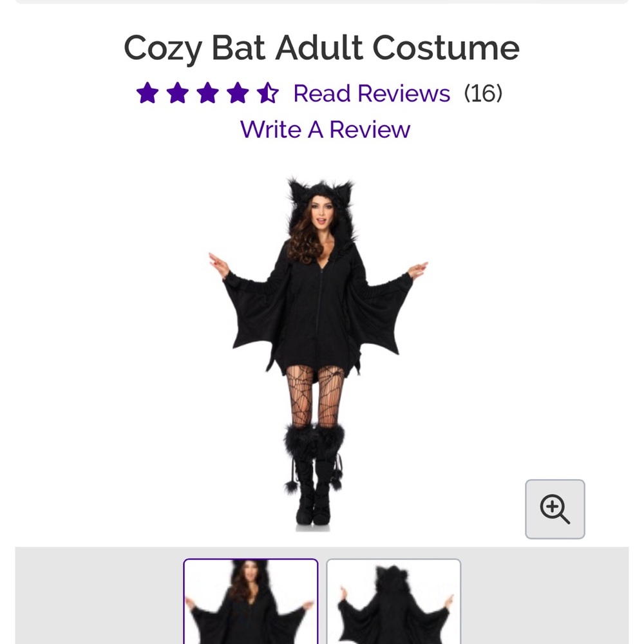This screenshot has height=644, width=644.
Task: Click the fourth rating star
Action: pyautogui.click(x=238, y=93)
